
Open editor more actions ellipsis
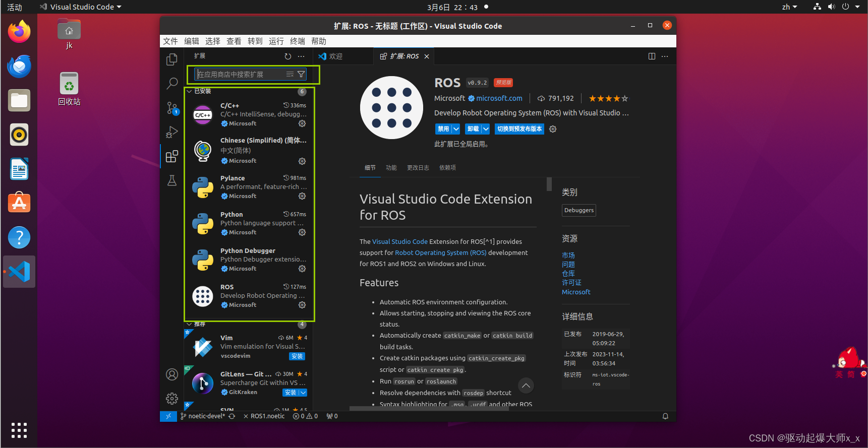(x=665, y=56)
